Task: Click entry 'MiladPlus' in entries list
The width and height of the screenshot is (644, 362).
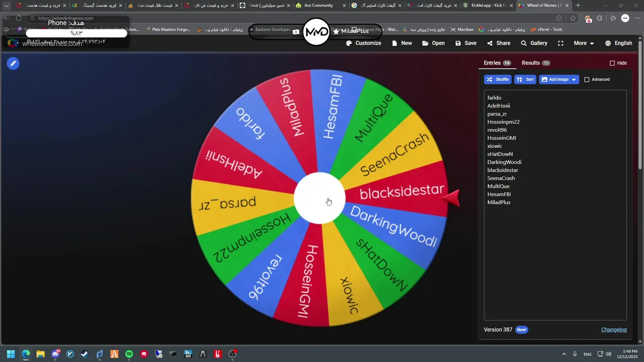Action: pyautogui.click(x=499, y=202)
